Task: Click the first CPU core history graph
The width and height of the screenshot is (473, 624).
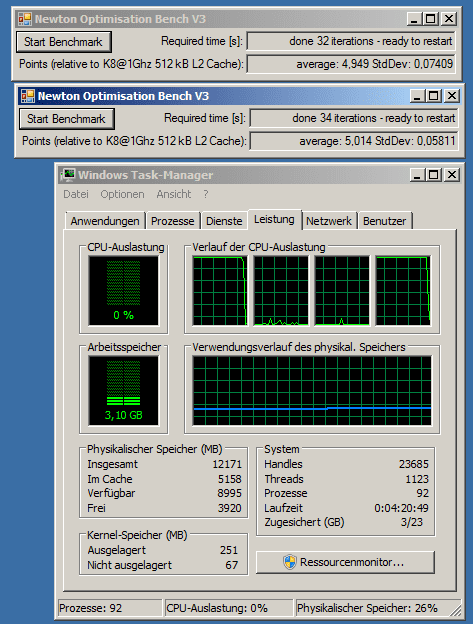Action: (x=220, y=291)
